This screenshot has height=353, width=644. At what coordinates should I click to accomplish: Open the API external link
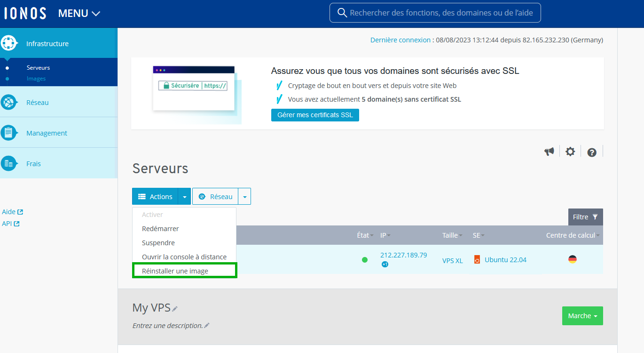point(11,224)
